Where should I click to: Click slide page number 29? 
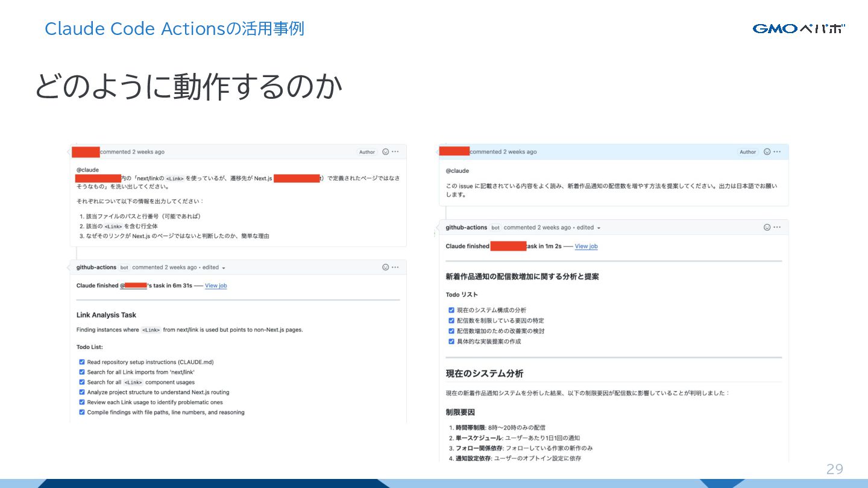pos(834,469)
